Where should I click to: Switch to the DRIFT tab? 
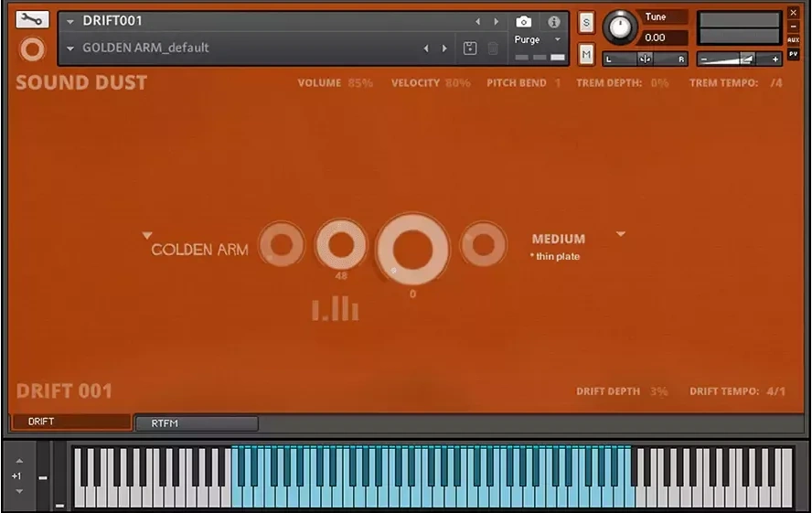click(x=71, y=422)
